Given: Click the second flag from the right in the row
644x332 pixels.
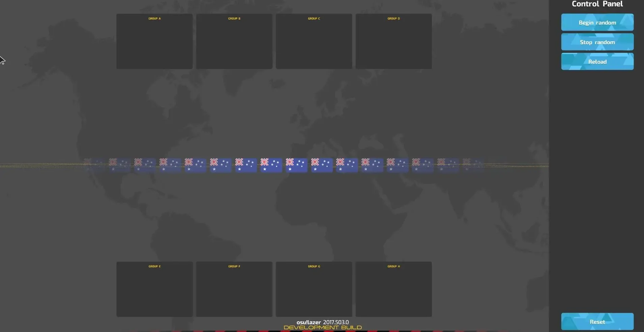Looking at the screenshot, I should pos(448,165).
